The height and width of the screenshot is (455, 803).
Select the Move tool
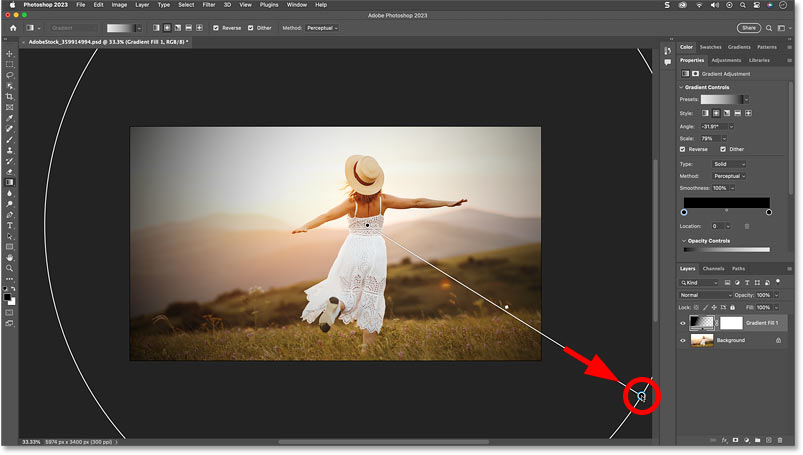click(x=9, y=54)
